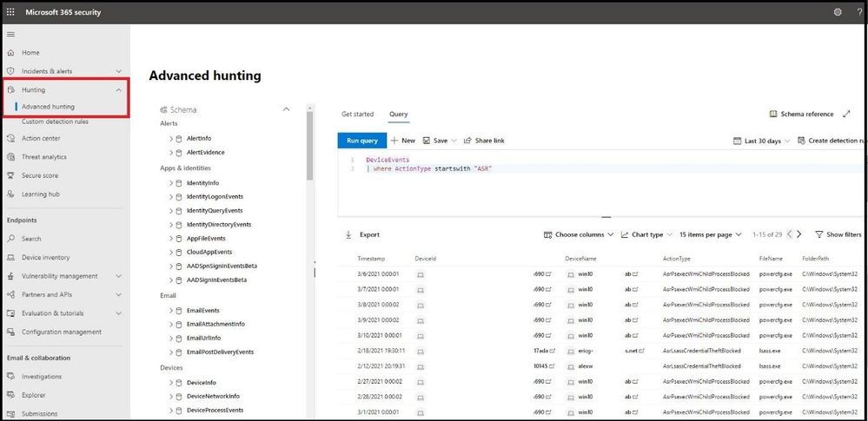Image resolution: width=868 pixels, height=421 pixels.
Task: Open Threat analytics page
Action: pos(44,157)
